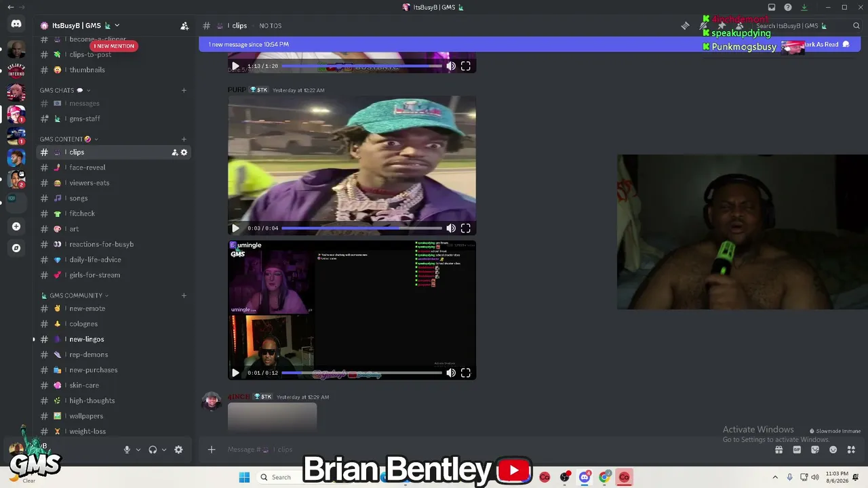This screenshot has width=868, height=488.
Task: Send a gift using the gift icon
Action: 779,449
